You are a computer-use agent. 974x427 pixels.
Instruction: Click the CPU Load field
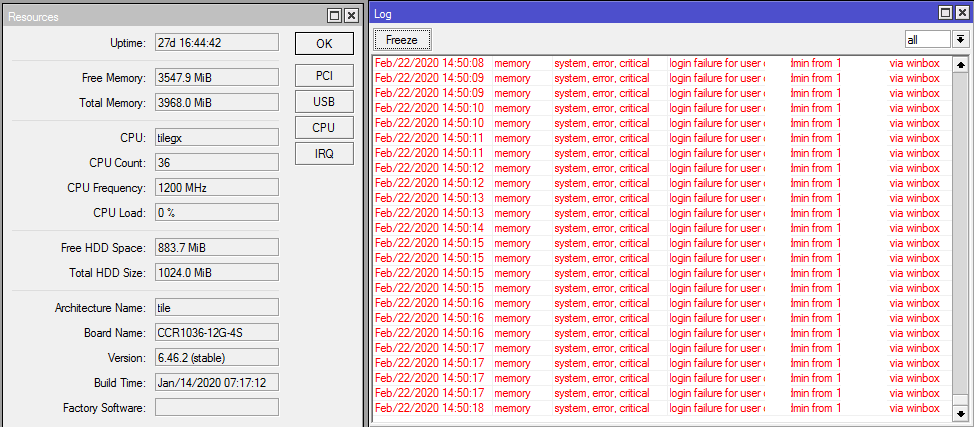pyautogui.click(x=217, y=212)
